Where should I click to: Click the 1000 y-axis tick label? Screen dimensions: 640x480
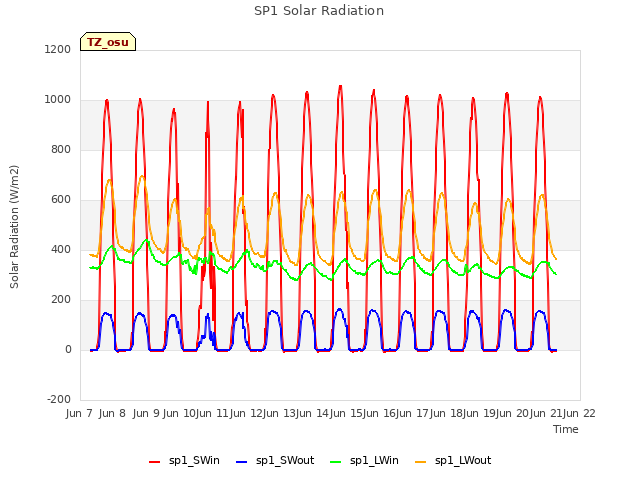[x=58, y=100]
